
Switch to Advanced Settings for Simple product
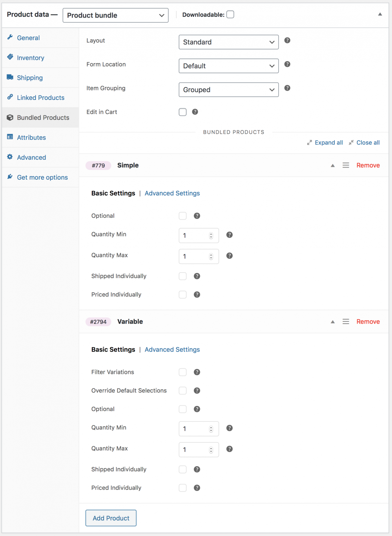(x=172, y=193)
